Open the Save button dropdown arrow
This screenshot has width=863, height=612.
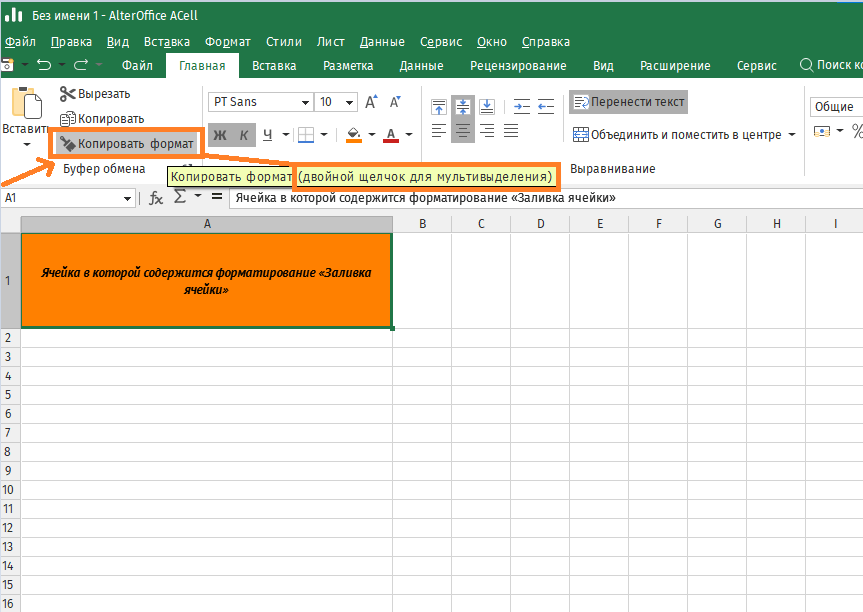(x=25, y=65)
